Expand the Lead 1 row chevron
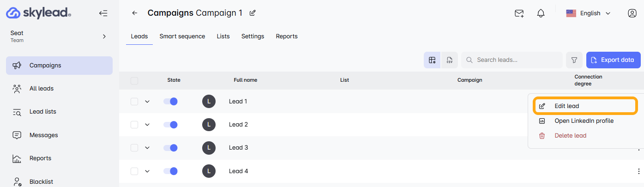This screenshot has height=187, width=644. pos(147,102)
